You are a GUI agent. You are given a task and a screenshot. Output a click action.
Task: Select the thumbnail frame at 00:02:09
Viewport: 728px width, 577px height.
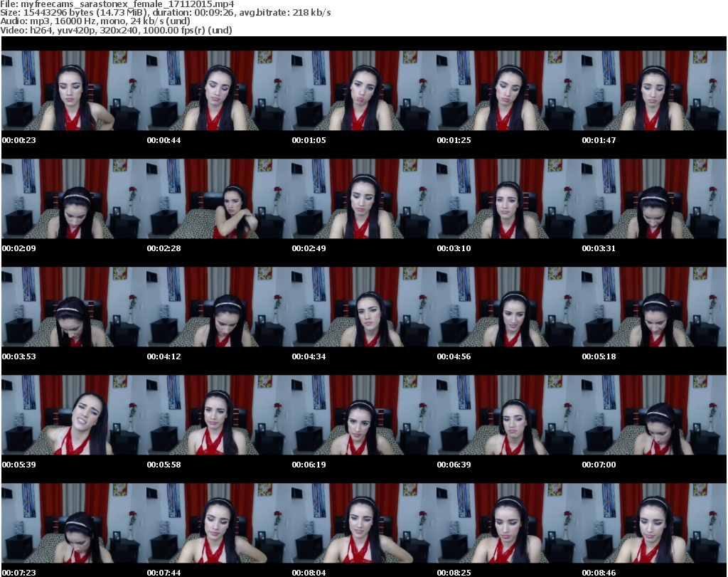pos(74,198)
